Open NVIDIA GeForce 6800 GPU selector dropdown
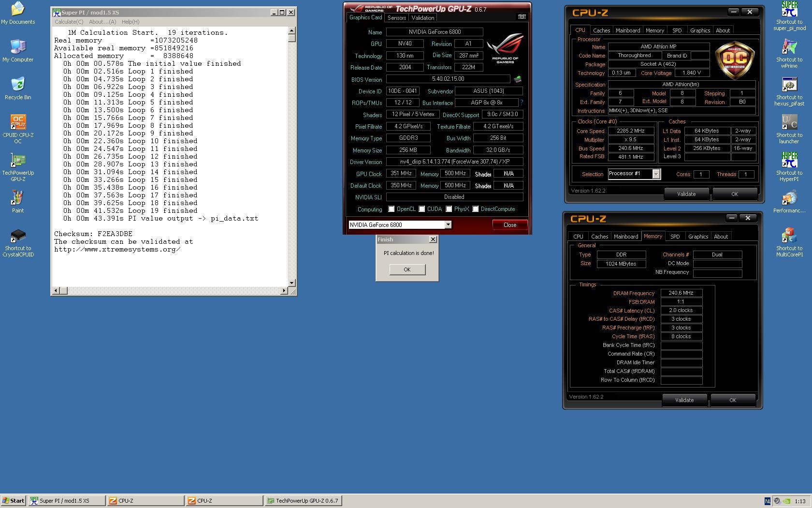Screen dimensions: 812x508 (448, 224)
